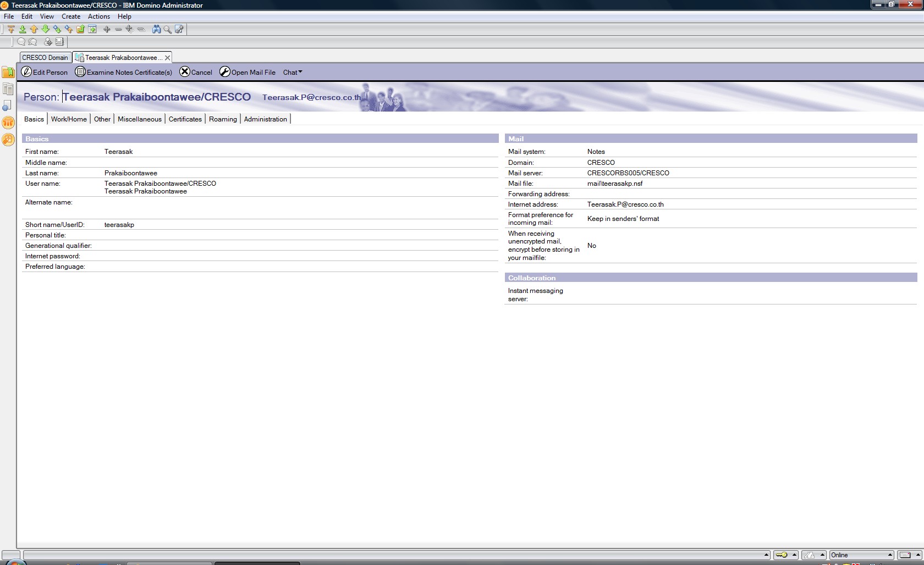Click Examine Notes Certificate(s) button
924x565 pixels.
[124, 72]
